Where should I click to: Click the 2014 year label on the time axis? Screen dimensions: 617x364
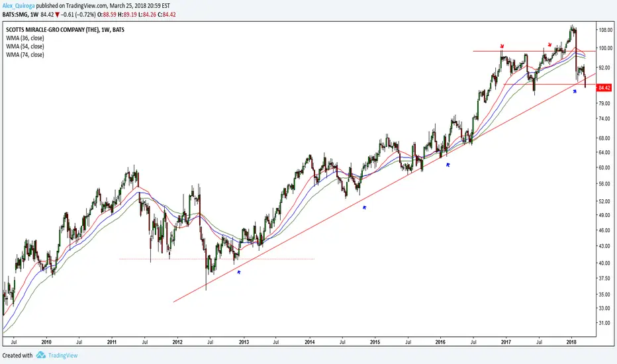tap(310, 342)
